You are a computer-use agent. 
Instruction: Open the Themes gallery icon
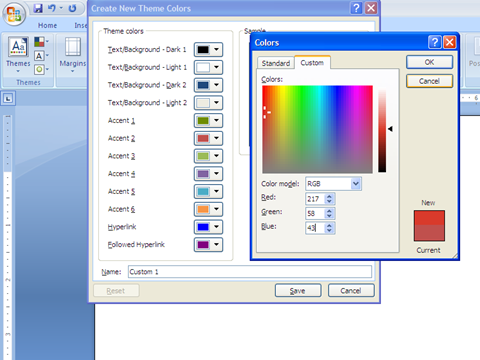click(x=18, y=47)
